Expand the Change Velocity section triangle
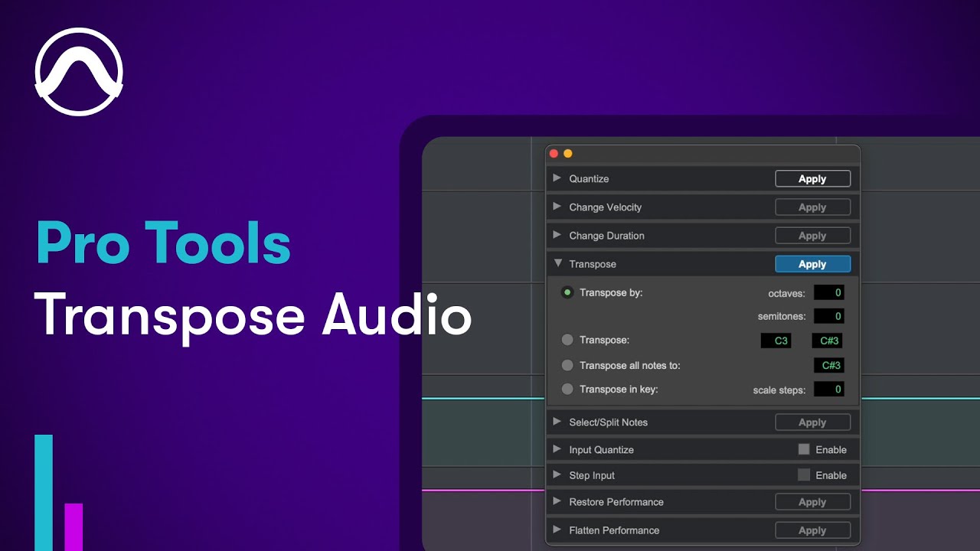The width and height of the screenshot is (980, 551). [x=557, y=207]
